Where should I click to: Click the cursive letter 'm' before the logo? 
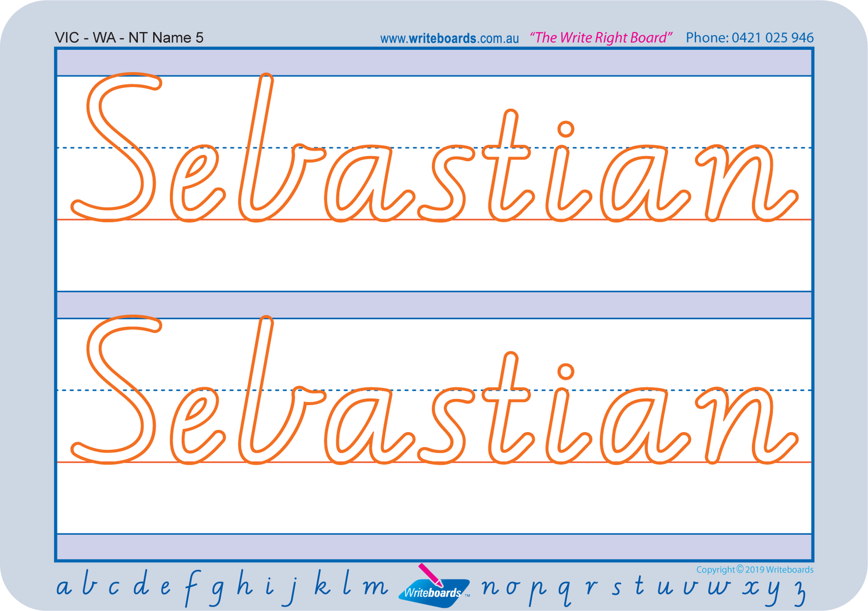pos(374,586)
